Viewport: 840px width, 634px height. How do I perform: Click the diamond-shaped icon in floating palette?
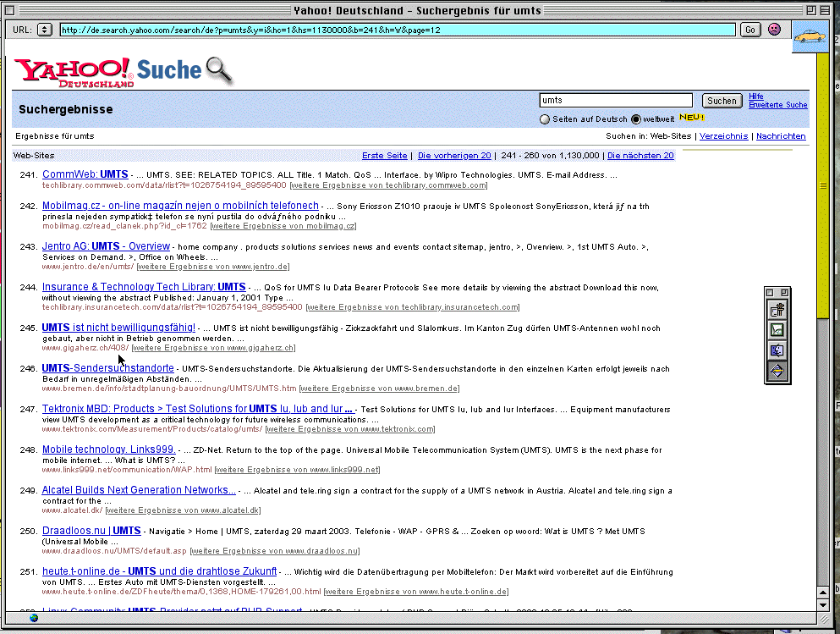pyautogui.click(x=777, y=371)
